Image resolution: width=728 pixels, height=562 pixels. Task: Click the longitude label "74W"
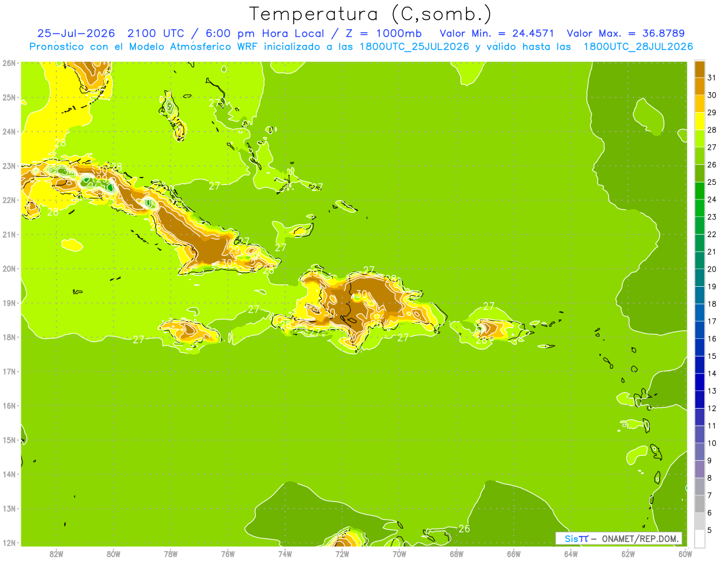tap(285, 554)
